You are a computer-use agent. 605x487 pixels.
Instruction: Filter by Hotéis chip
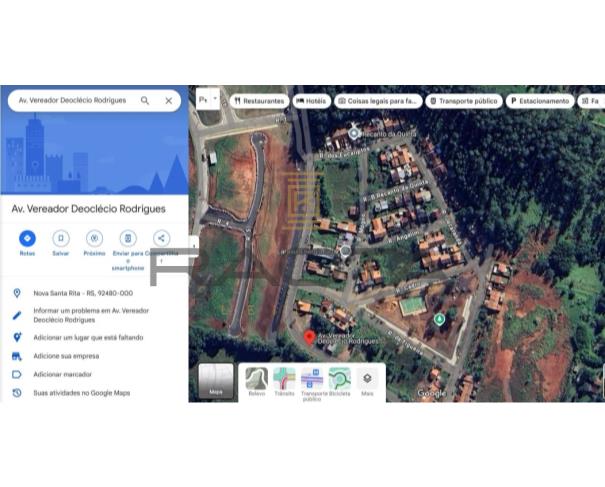pos(312,101)
